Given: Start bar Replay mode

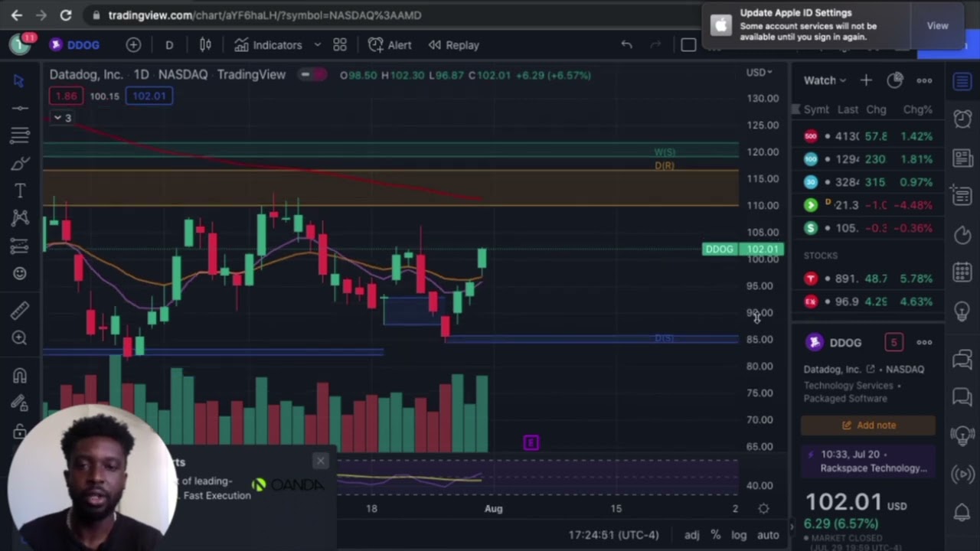Looking at the screenshot, I should pos(453,45).
